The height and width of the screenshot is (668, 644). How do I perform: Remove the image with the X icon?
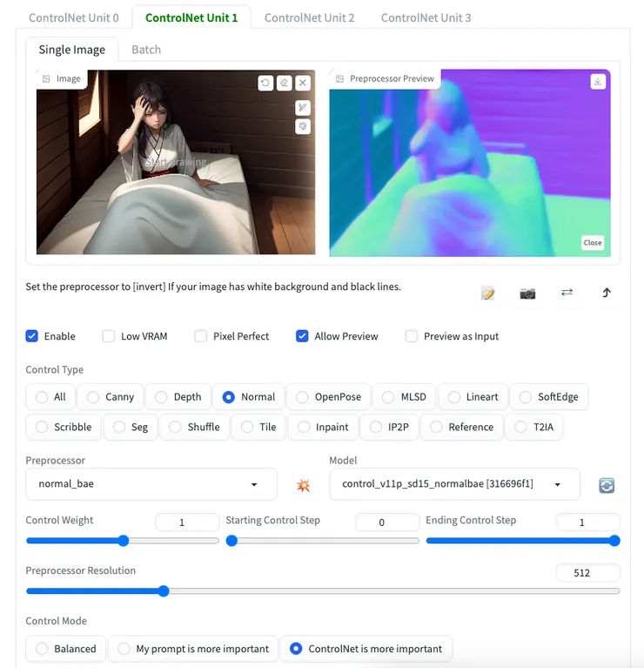[x=303, y=83]
